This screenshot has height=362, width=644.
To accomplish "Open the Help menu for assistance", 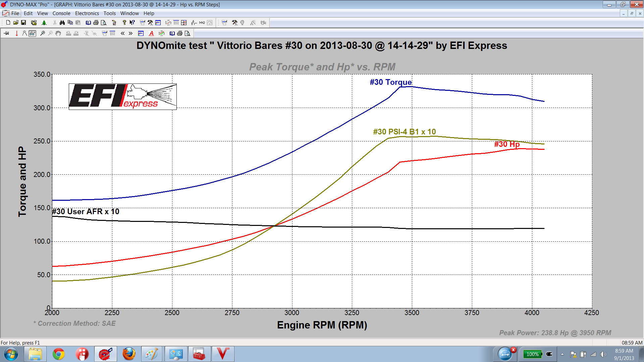I will 149,13.
